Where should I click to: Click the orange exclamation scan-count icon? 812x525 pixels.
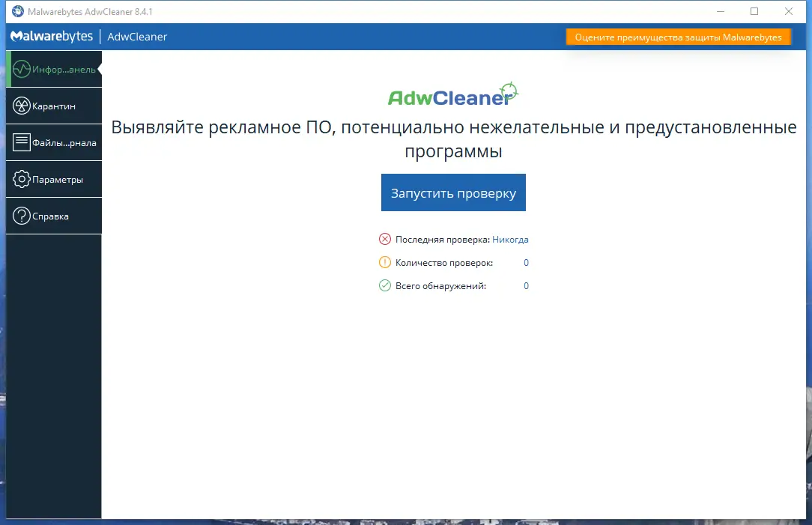pos(385,262)
